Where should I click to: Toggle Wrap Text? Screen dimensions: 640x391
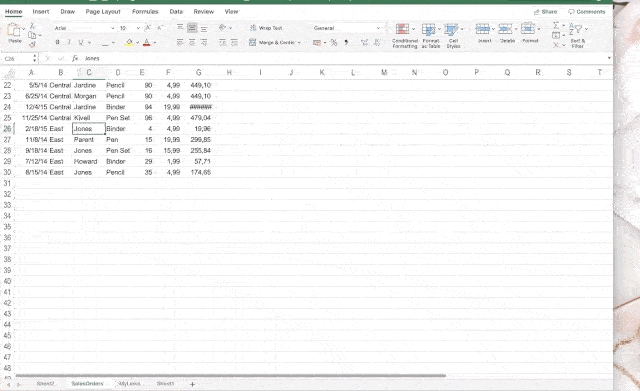[x=266, y=28]
